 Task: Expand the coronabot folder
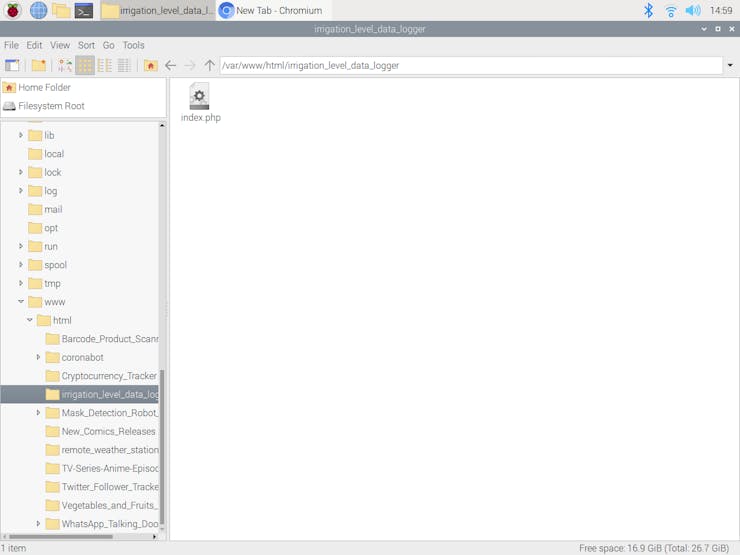tap(38, 357)
